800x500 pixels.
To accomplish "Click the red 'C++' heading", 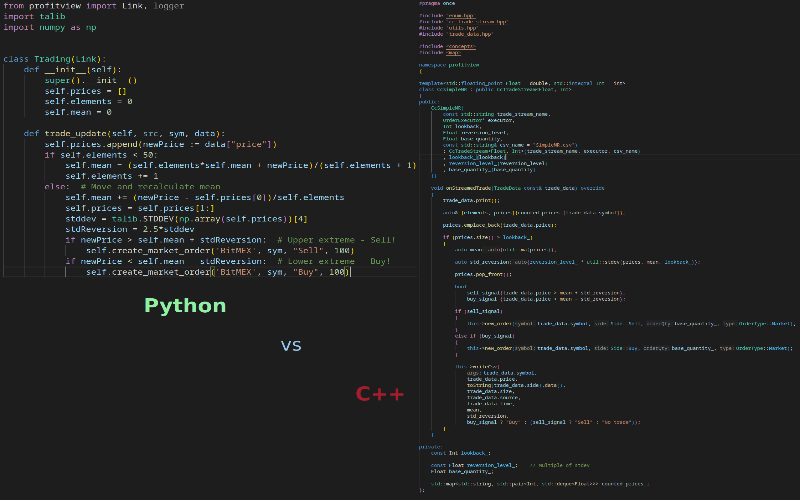I will pos(380,394).
